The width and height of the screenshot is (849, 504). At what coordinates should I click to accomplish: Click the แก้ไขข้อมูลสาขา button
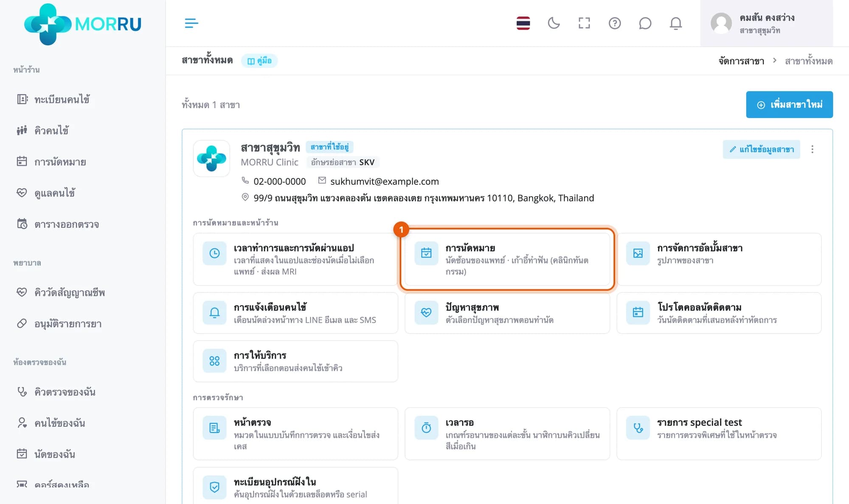point(761,149)
